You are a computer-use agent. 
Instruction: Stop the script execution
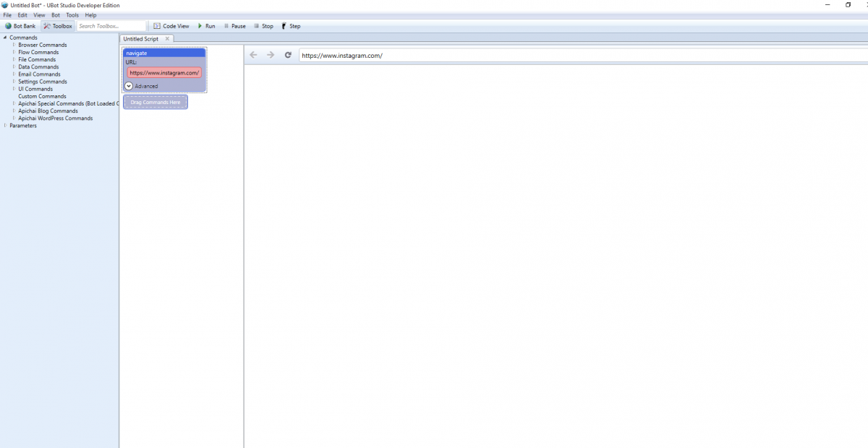pyautogui.click(x=263, y=26)
